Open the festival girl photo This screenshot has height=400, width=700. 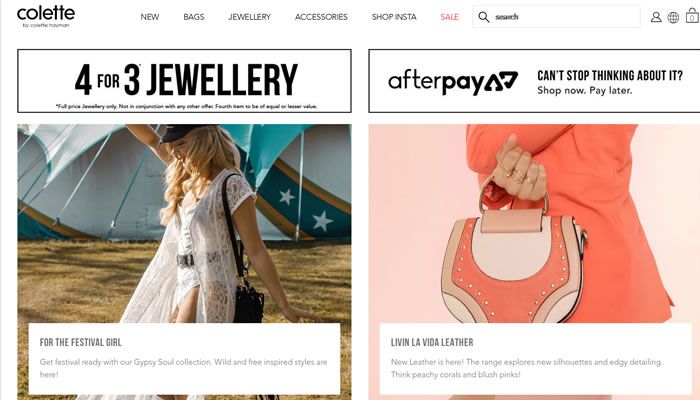[x=184, y=223]
